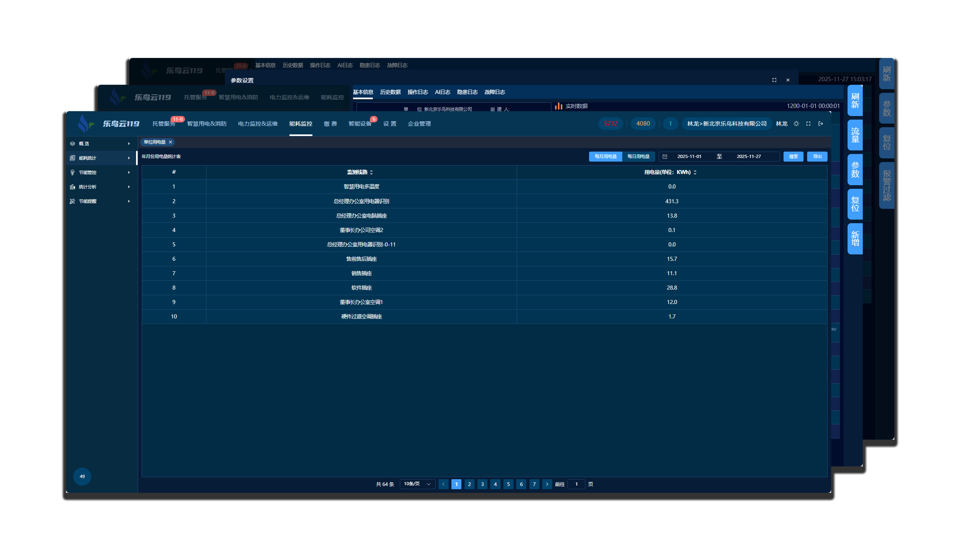Click the 乐鸟云119 flame logo

[x=85, y=124]
